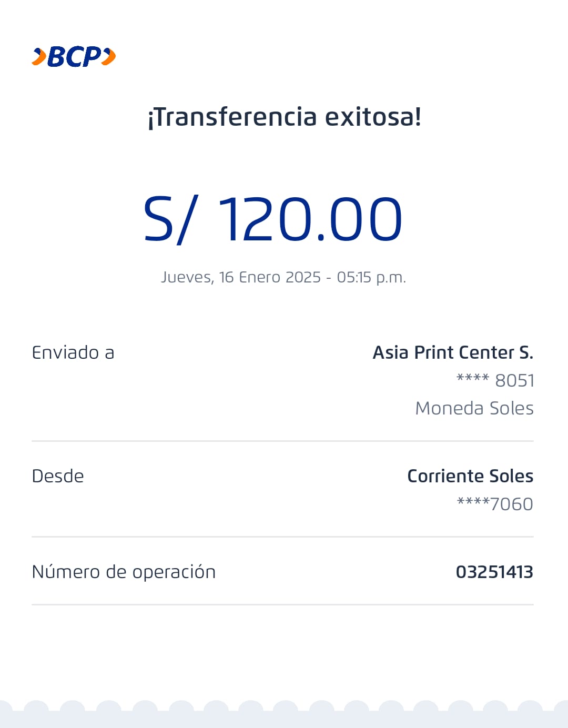
Task: Select the operation number 03251413
Action: (x=494, y=572)
